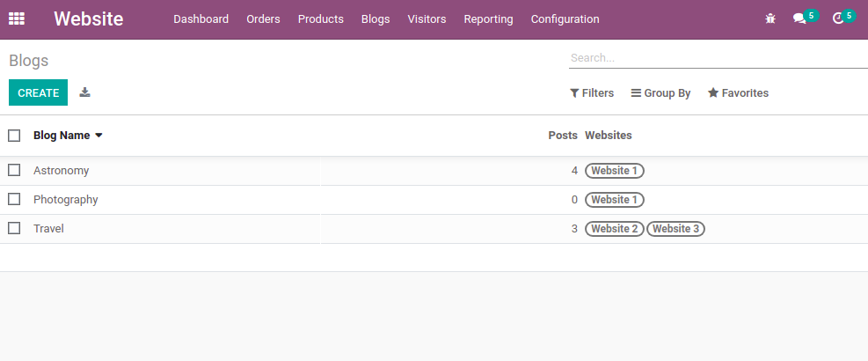Open the Reporting menu
868x361 pixels.
[x=488, y=19]
